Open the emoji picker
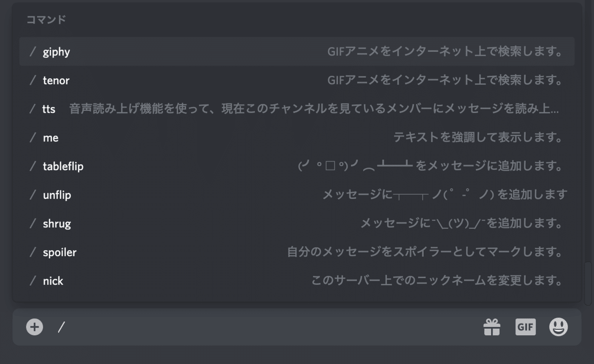Viewport: 594px width, 364px height. click(x=558, y=327)
